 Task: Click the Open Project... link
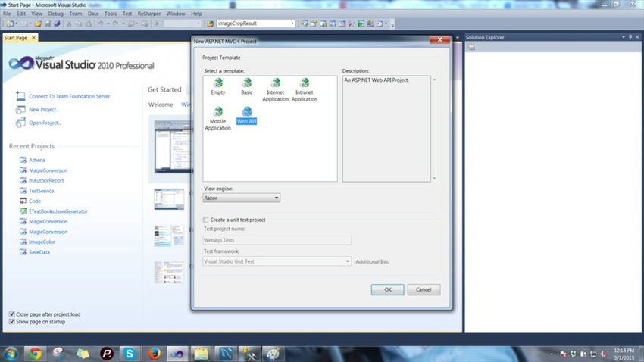(x=45, y=123)
